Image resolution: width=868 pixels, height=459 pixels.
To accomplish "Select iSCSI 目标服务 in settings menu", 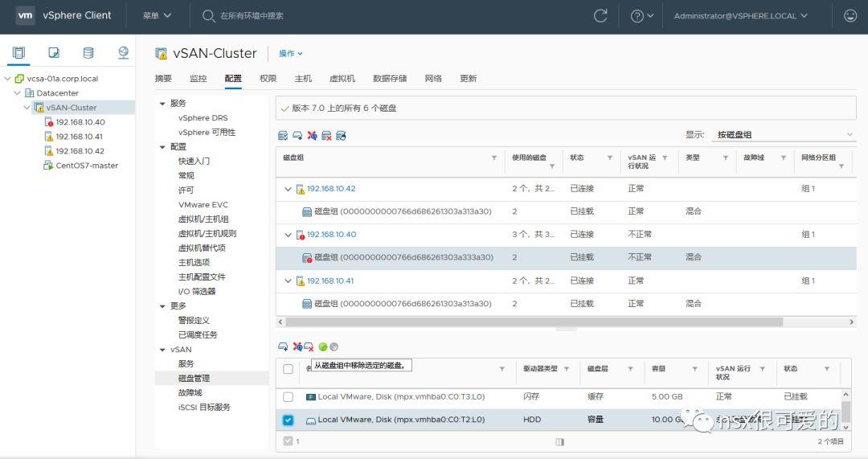I will [x=203, y=407].
